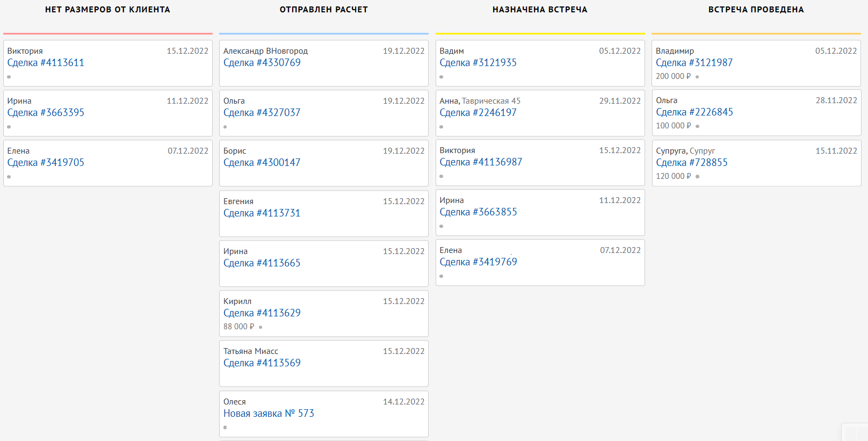Open deal #3121935 for Вадим
This screenshot has width=868, height=441.
point(478,63)
